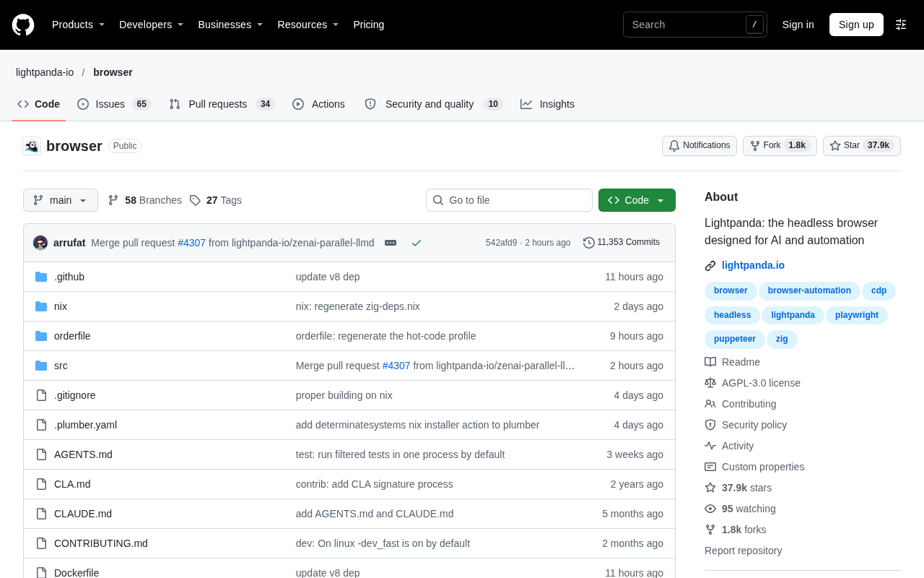The width and height of the screenshot is (924, 578).
Task: Click the Notifications button
Action: coord(699,146)
